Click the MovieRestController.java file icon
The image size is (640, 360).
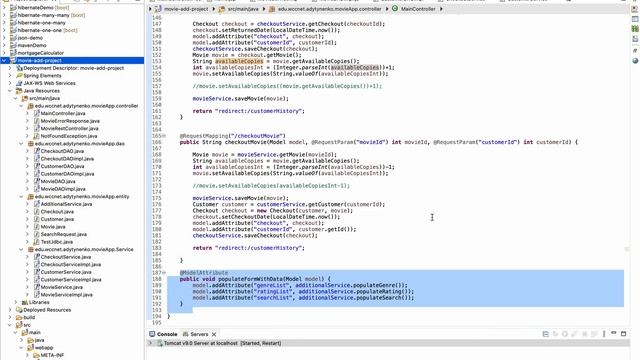(36, 129)
